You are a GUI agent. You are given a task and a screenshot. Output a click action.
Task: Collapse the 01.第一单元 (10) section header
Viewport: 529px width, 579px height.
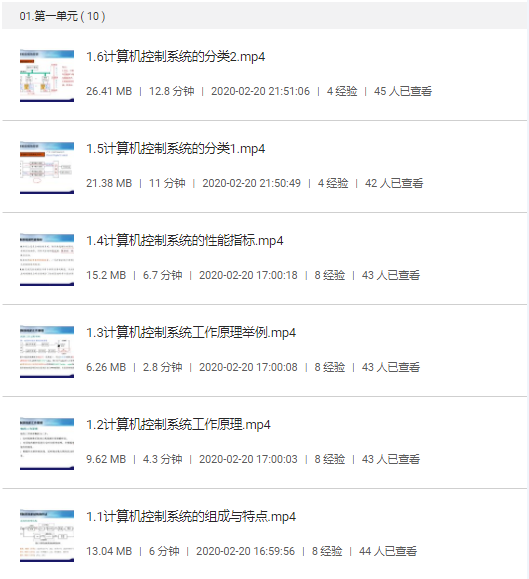264,16
